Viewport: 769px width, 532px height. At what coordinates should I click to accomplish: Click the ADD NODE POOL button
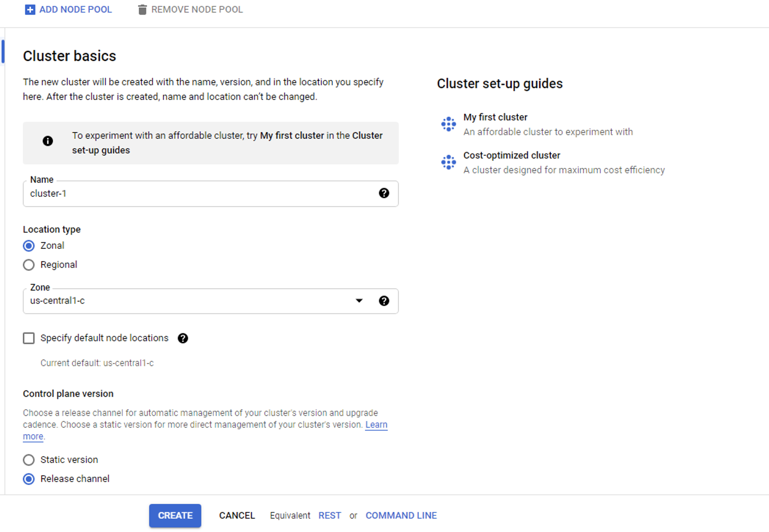click(68, 10)
